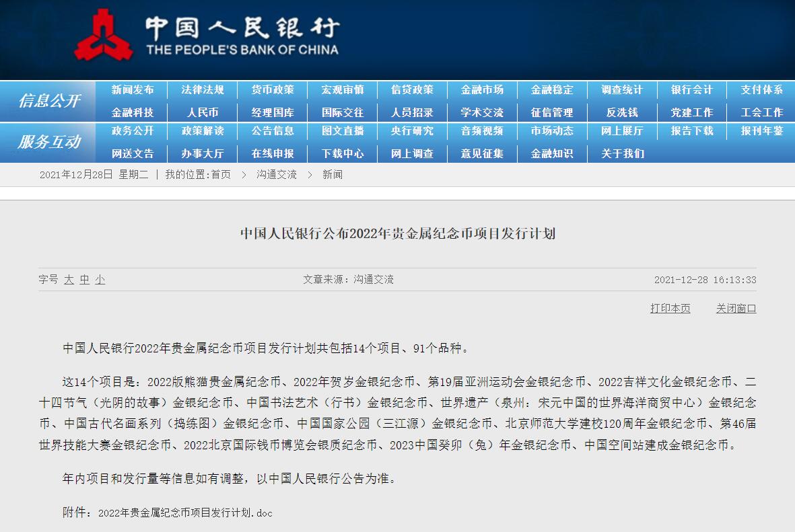Select 经理国库 navigation link
This screenshot has height=532, width=795.
point(272,112)
